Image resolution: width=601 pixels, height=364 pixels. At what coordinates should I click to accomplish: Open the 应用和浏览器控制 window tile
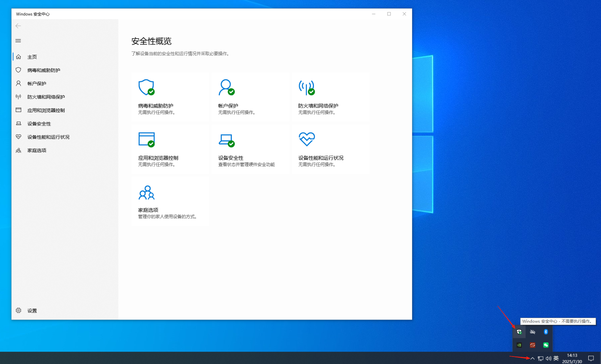(170, 149)
